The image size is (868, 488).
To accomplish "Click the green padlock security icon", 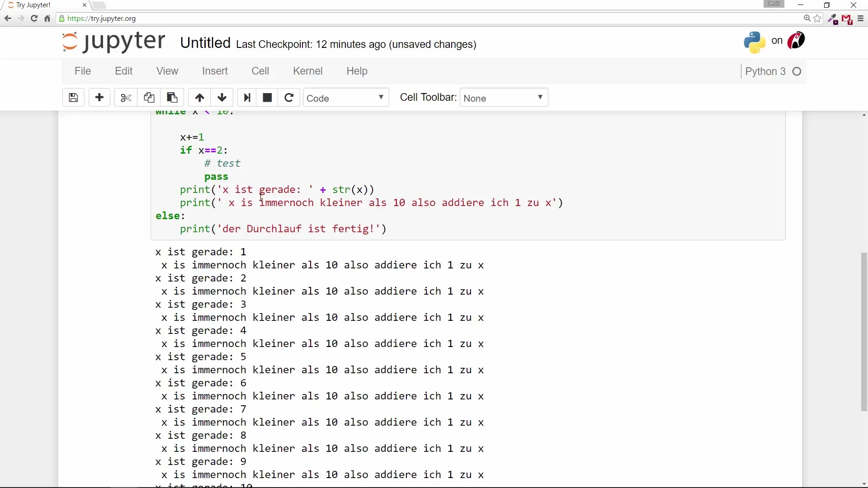I will 62,19.
